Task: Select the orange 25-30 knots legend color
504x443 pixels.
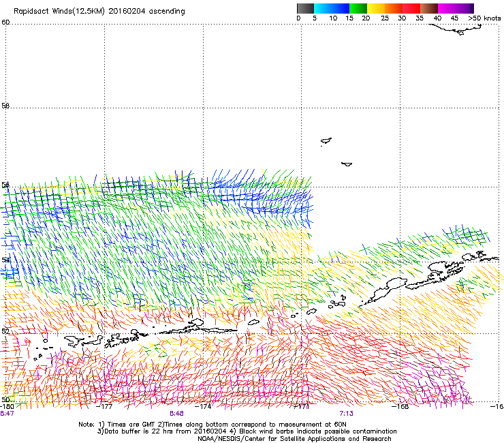Action: click(394, 8)
